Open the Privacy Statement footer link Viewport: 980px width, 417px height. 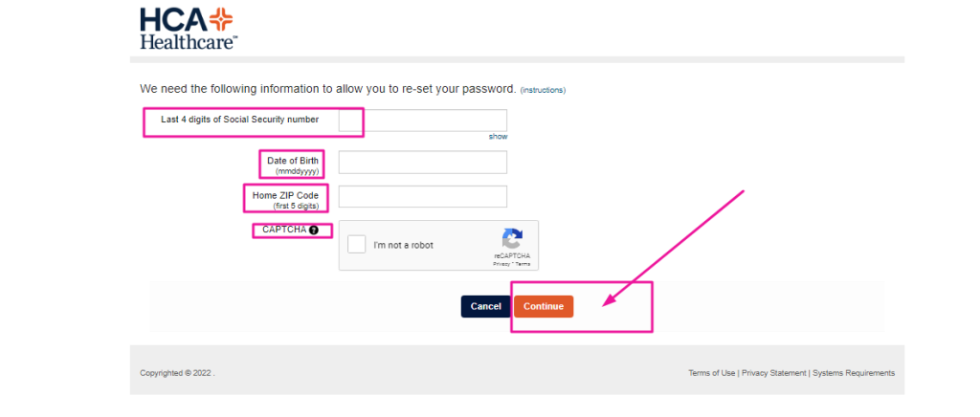773,373
